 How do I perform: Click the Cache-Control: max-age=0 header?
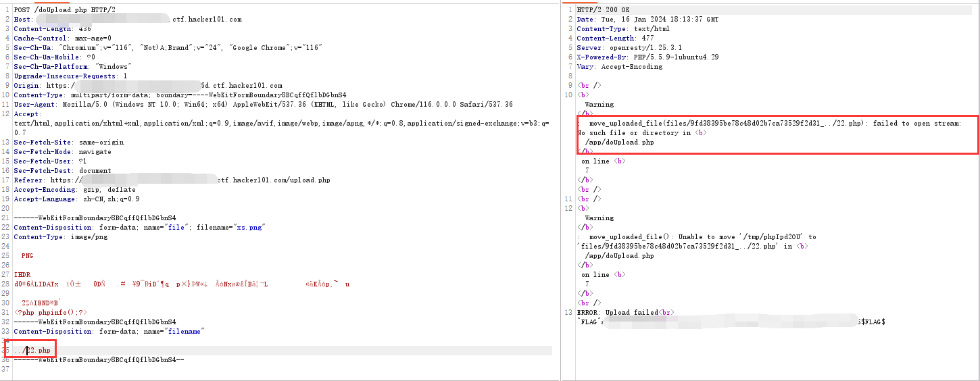63,39
